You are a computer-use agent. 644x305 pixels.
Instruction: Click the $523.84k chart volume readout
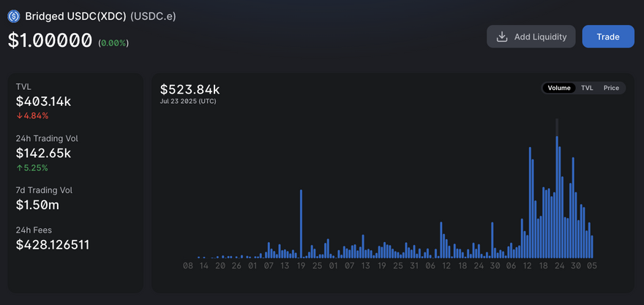tap(190, 89)
